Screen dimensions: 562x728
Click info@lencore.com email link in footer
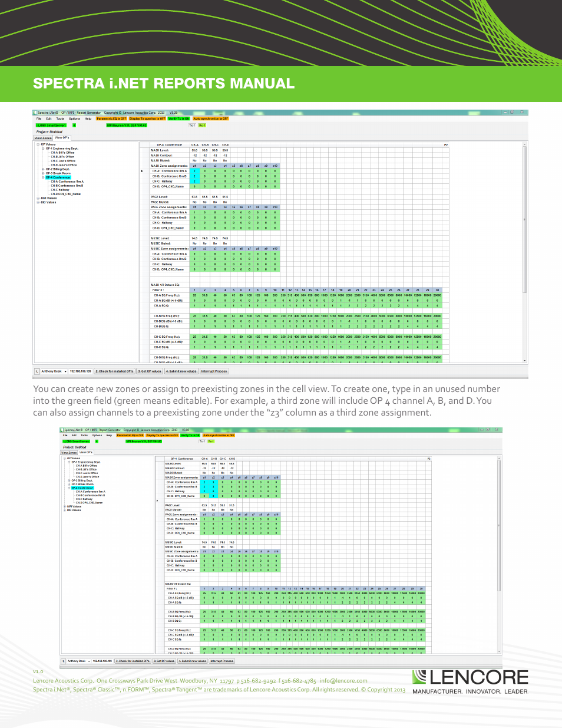click(x=343, y=680)
